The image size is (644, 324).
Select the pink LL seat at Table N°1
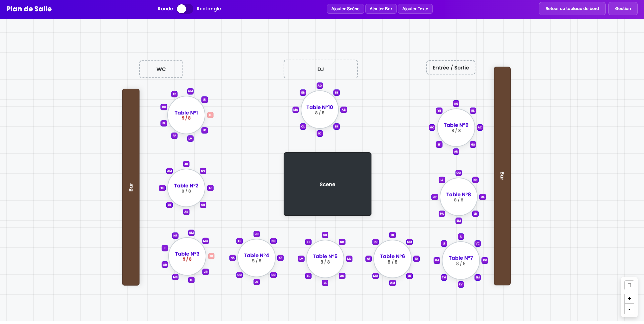[x=210, y=115]
